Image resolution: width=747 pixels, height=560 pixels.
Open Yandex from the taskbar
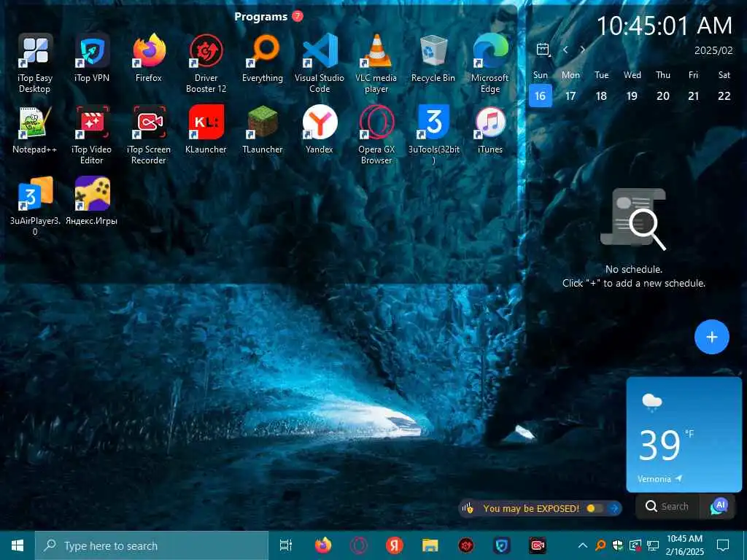pyautogui.click(x=395, y=545)
